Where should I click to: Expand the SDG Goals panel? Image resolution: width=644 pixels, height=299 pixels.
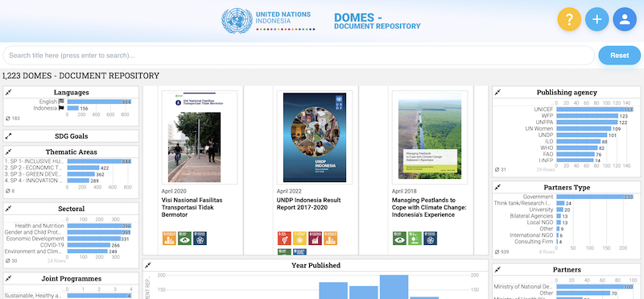pyautogui.click(x=9, y=135)
